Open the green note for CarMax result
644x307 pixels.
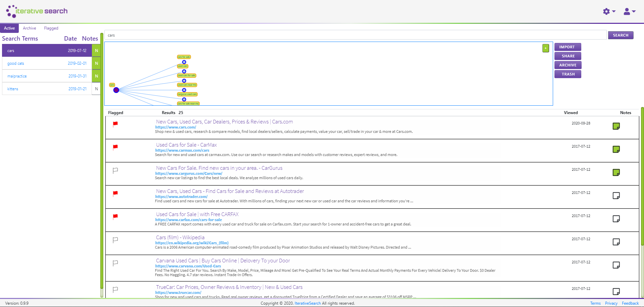[616, 149]
